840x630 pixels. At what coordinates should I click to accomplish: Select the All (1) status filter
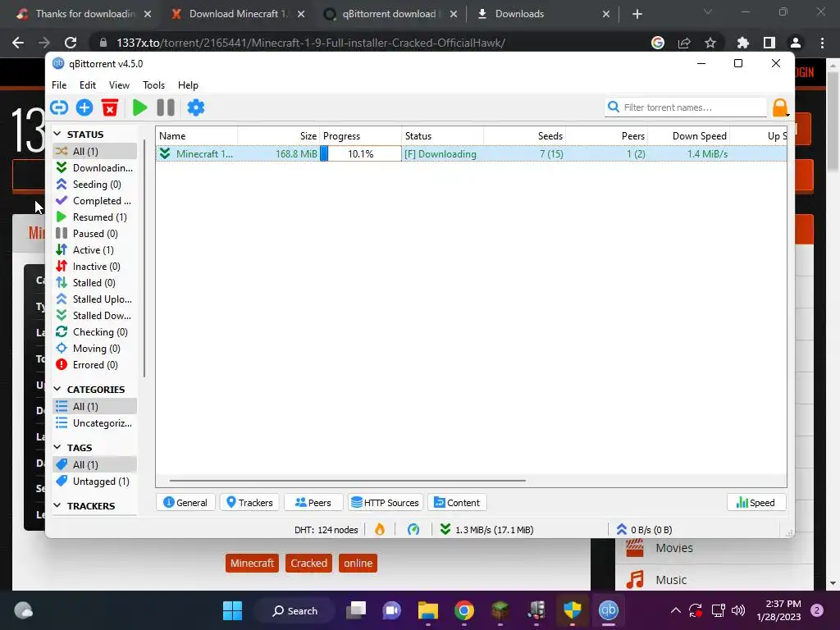[95, 152]
